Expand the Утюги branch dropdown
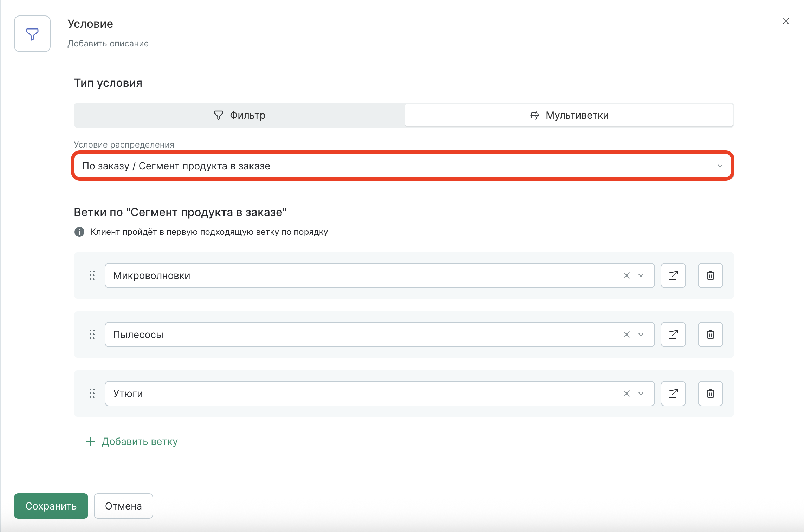804x532 pixels. pyautogui.click(x=641, y=394)
